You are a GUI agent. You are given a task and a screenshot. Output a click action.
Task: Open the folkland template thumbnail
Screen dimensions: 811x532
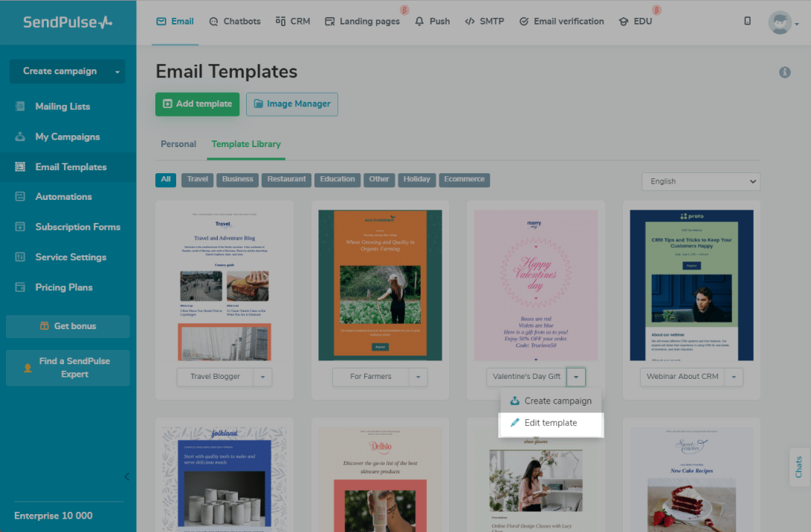(x=224, y=479)
